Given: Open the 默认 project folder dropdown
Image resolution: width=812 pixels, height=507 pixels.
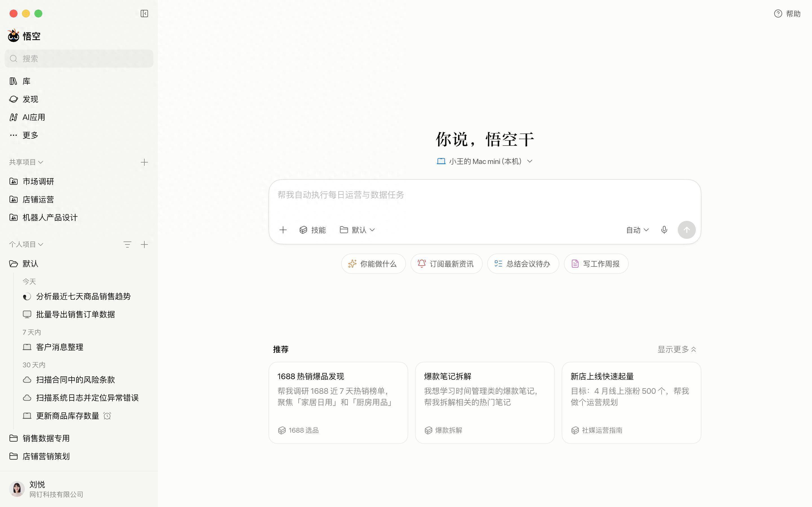Looking at the screenshot, I should pyautogui.click(x=357, y=230).
